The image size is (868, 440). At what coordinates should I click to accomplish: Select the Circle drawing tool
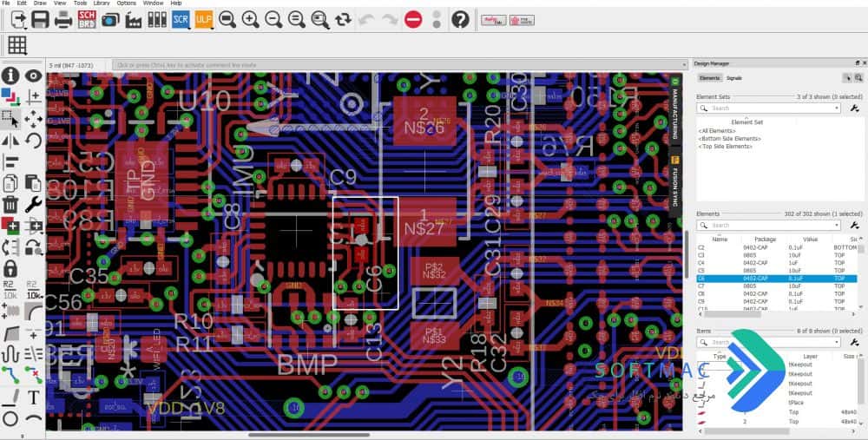pos(10,419)
